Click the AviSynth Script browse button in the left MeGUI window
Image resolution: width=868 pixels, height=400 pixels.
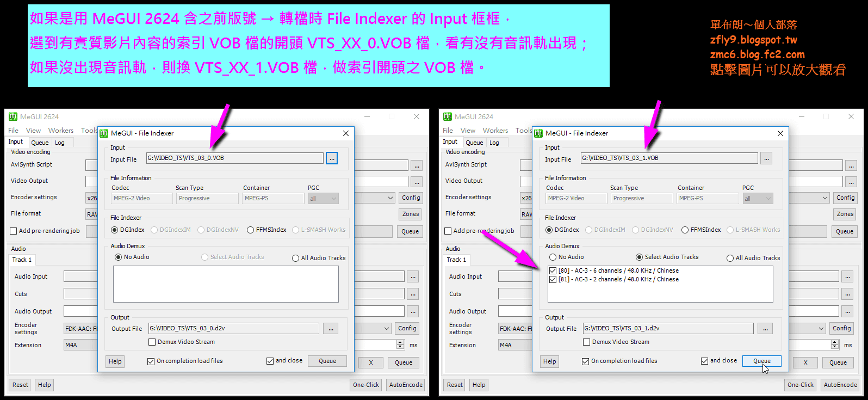417,165
